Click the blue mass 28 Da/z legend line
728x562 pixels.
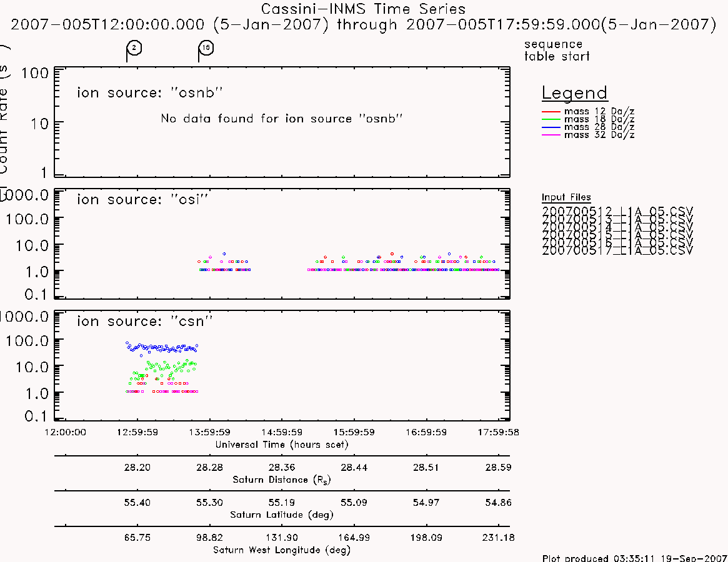coord(551,127)
